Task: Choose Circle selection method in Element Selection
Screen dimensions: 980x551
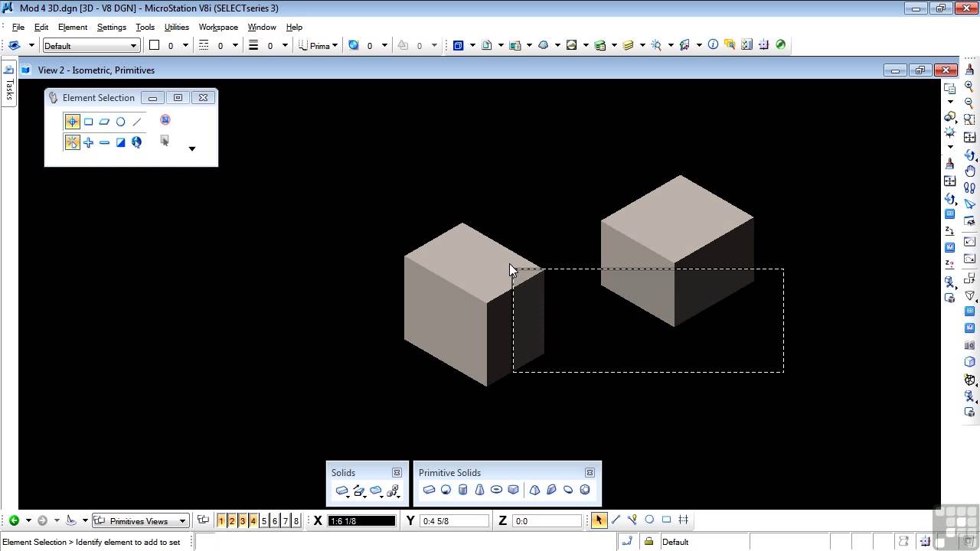Action: (120, 122)
